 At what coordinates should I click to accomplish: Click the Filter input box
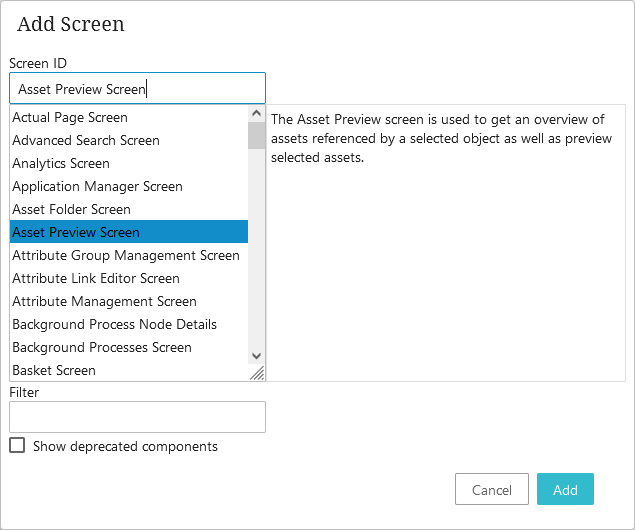pos(137,417)
